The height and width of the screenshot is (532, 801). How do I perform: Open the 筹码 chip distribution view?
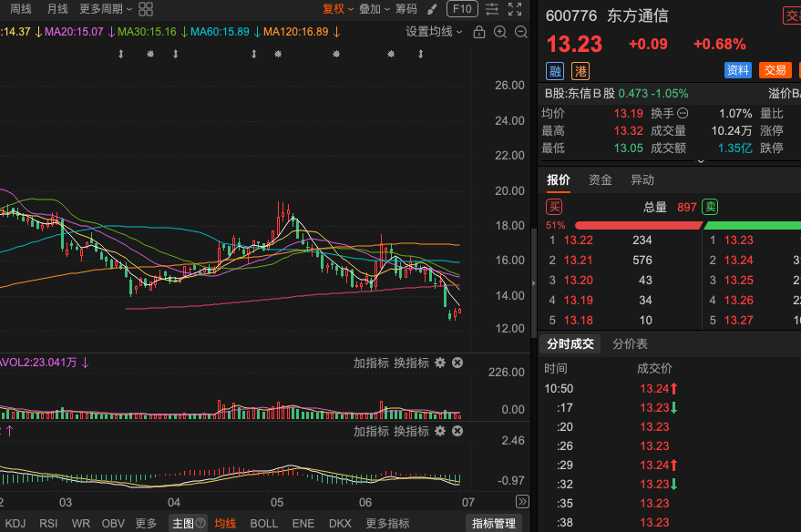[406, 9]
